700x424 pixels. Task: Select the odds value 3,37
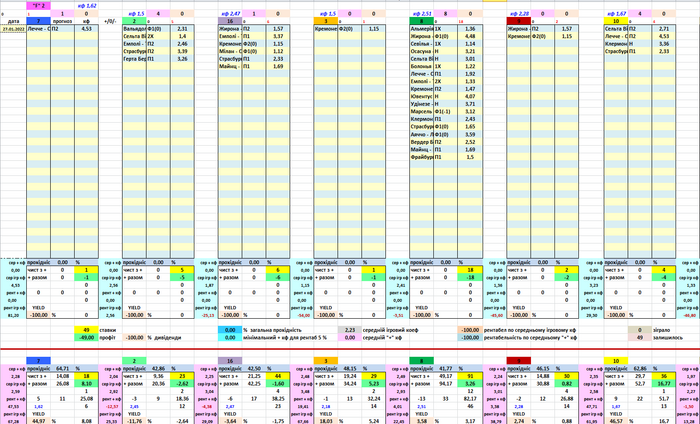(x=278, y=36)
